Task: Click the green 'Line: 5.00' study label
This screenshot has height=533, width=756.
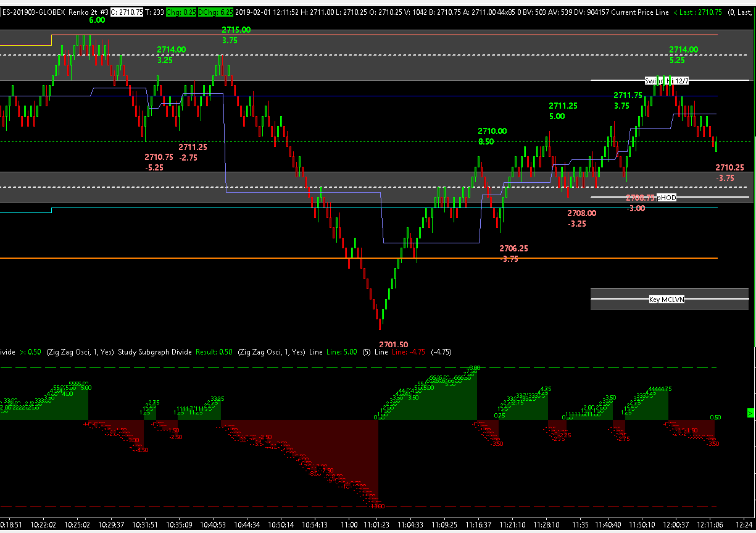Action: pos(343,352)
